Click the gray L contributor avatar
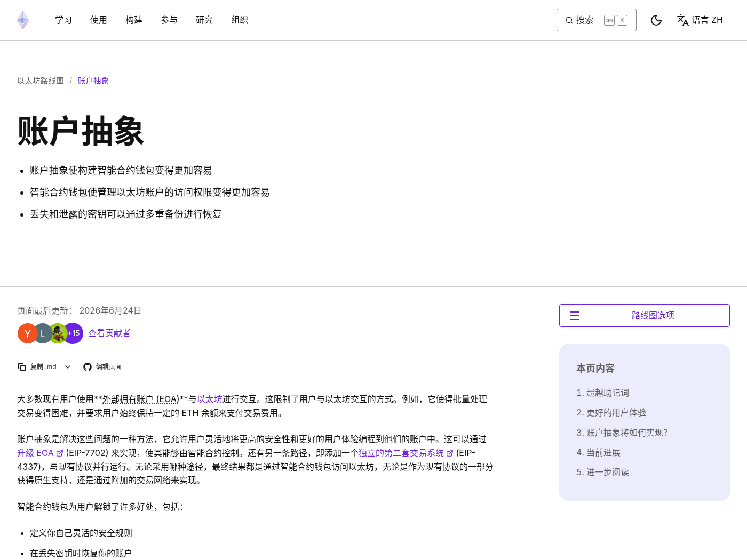This screenshot has width=747, height=560. pos(43,333)
